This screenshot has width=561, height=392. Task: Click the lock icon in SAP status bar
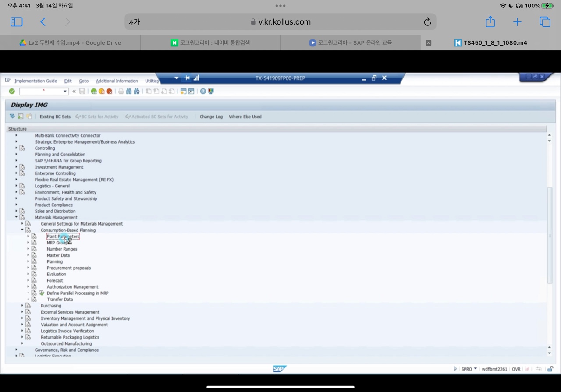(x=550, y=369)
